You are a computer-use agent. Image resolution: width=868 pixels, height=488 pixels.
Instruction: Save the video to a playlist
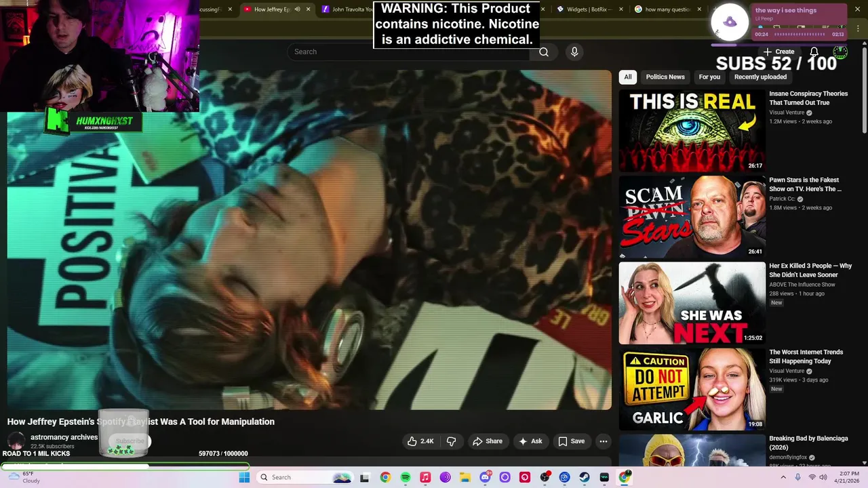pos(571,441)
